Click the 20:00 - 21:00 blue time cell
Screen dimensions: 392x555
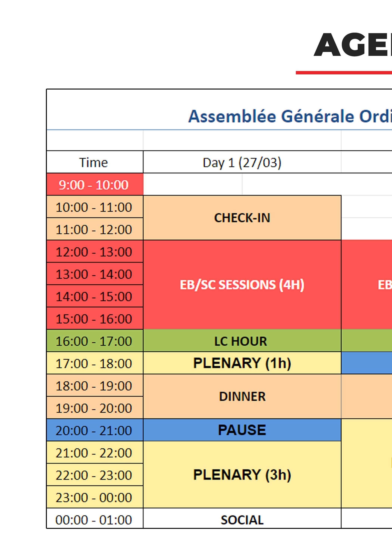click(94, 430)
